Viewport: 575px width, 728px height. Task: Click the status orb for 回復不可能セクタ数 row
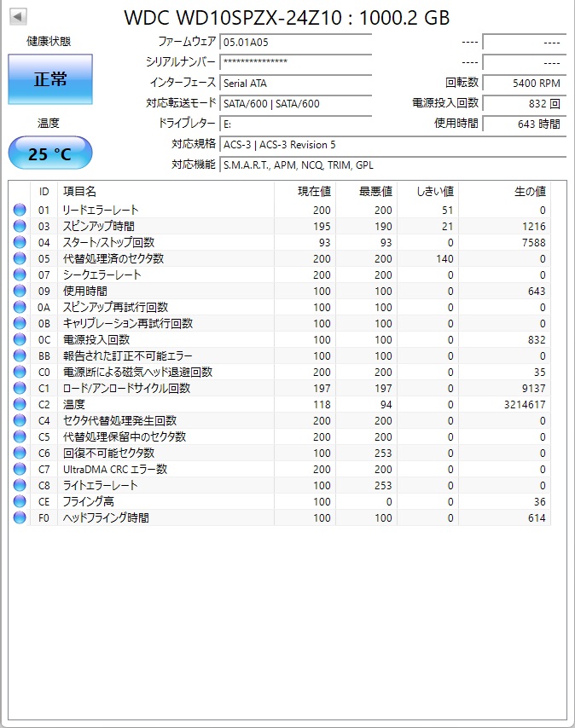click(20, 453)
